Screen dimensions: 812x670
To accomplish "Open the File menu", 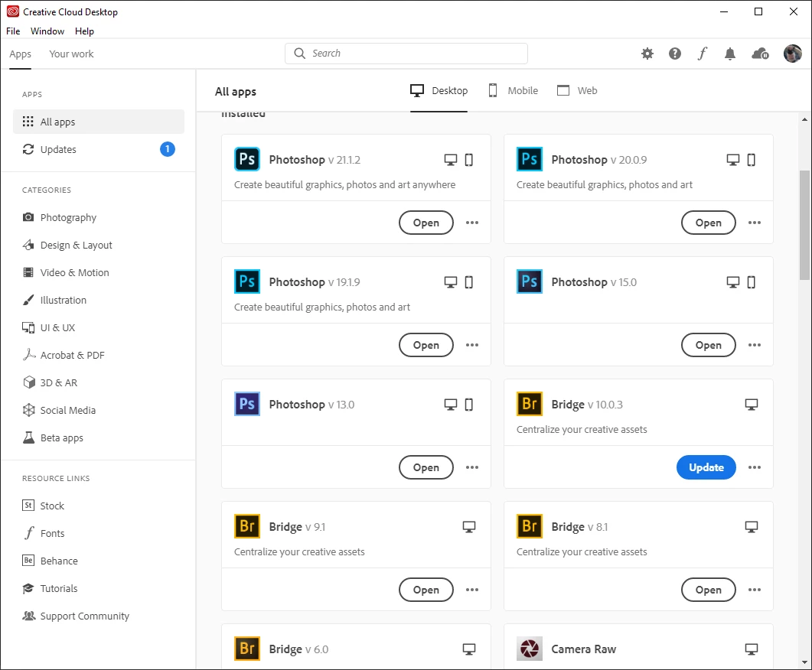I will [x=13, y=31].
